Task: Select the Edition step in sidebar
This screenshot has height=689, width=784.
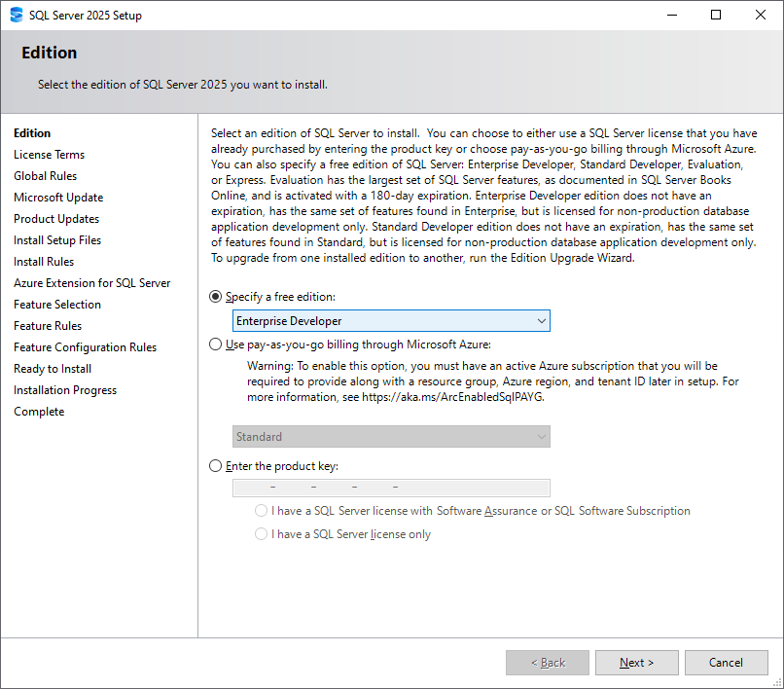Action: pos(32,133)
